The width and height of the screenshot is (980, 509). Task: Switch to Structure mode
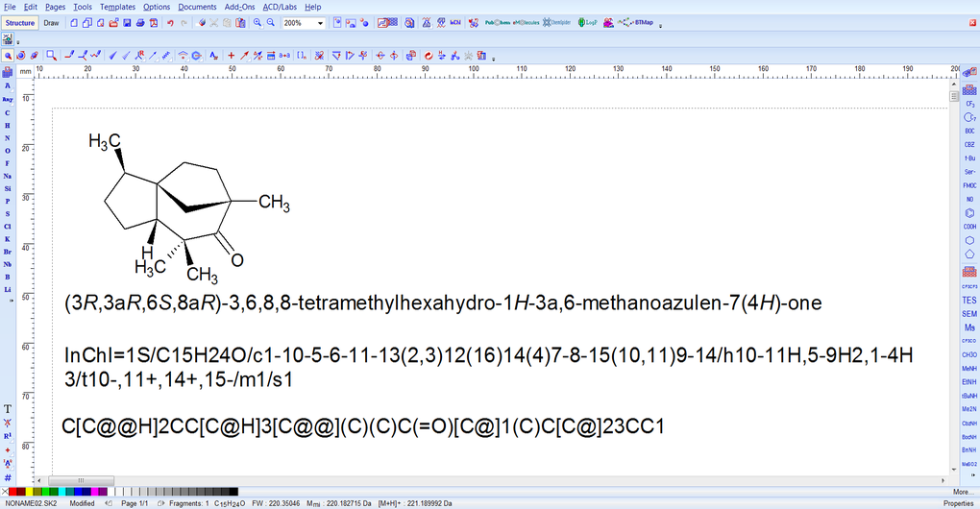[20, 23]
